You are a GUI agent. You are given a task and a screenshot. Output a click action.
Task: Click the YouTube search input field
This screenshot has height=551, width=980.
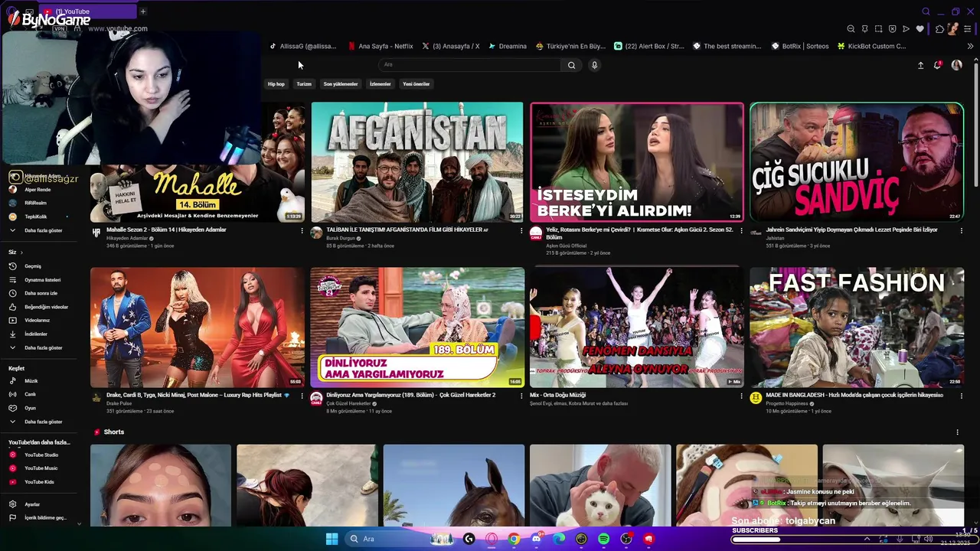point(469,65)
